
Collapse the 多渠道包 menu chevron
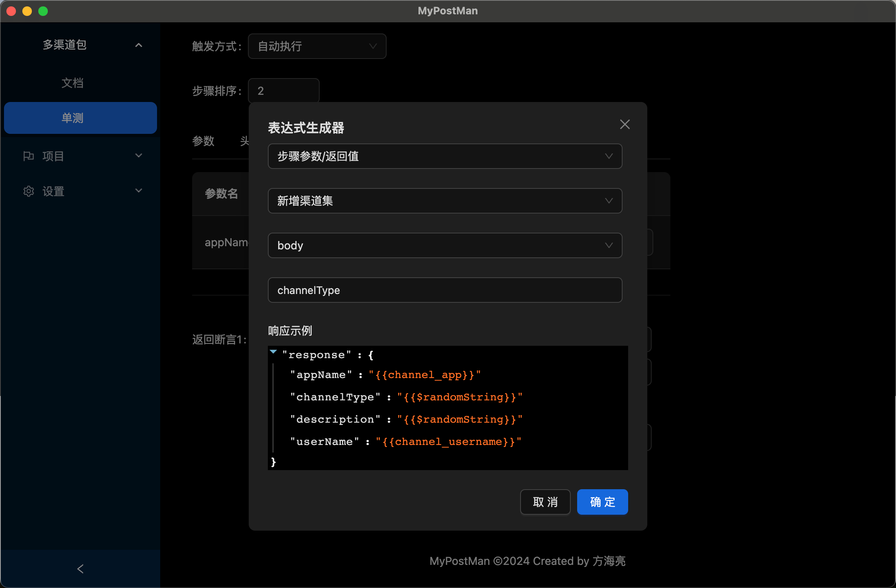[138, 45]
